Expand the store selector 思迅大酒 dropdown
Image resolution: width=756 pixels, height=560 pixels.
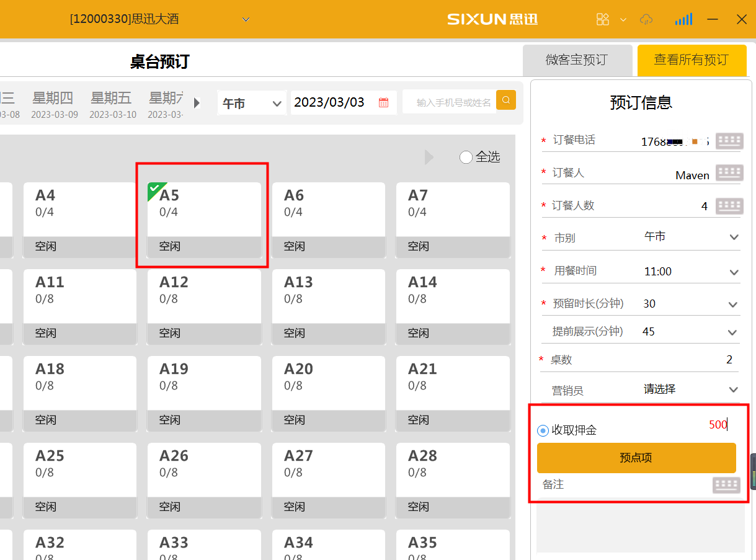pyautogui.click(x=246, y=20)
